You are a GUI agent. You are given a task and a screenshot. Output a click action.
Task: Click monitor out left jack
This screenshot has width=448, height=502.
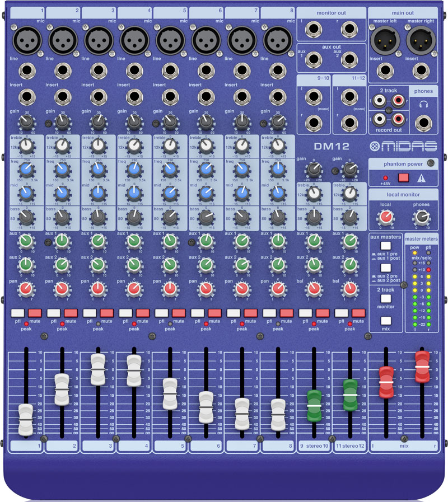click(x=314, y=29)
